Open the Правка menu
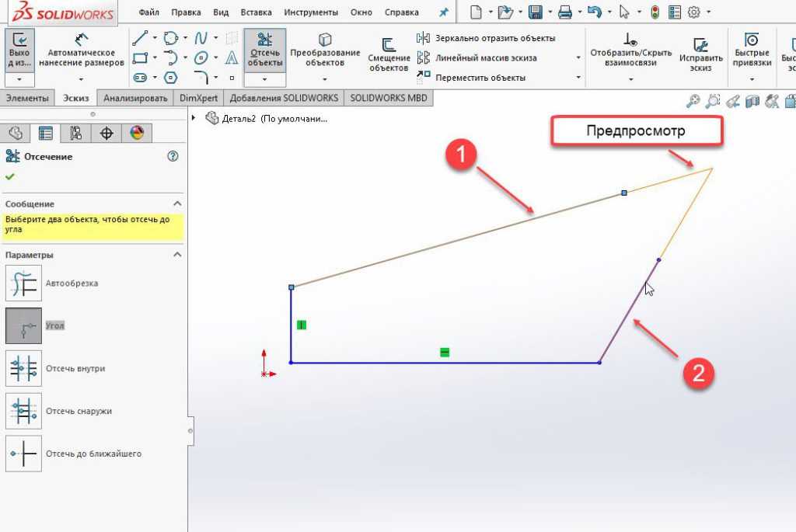This screenshot has height=532, width=796. click(x=186, y=12)
